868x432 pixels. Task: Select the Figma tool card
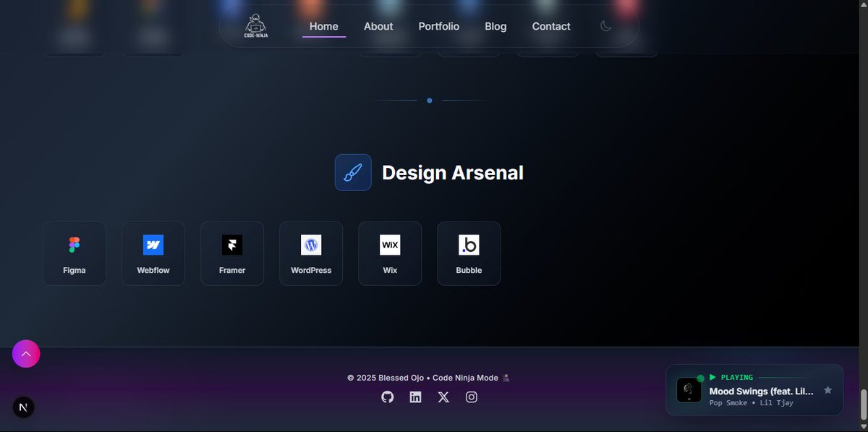[75, 253]
